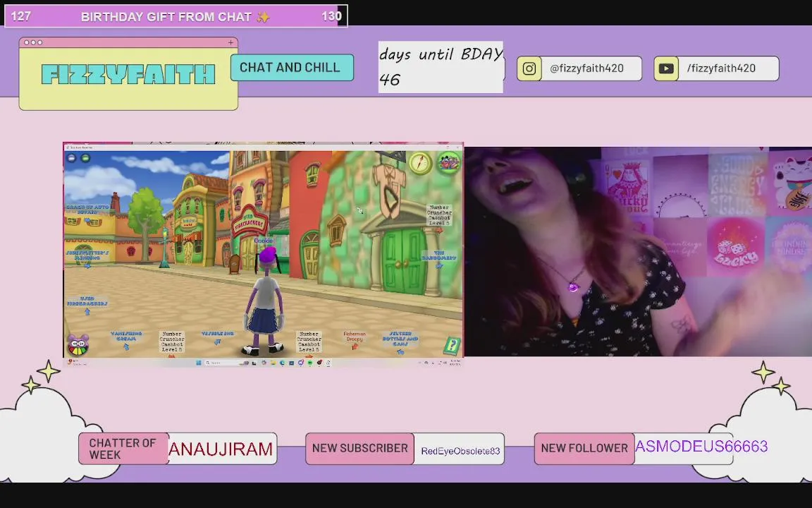The width and height of the screenshot is (812, 508).
Task: Open the Friends List toon icon
Action: [448, 163]
